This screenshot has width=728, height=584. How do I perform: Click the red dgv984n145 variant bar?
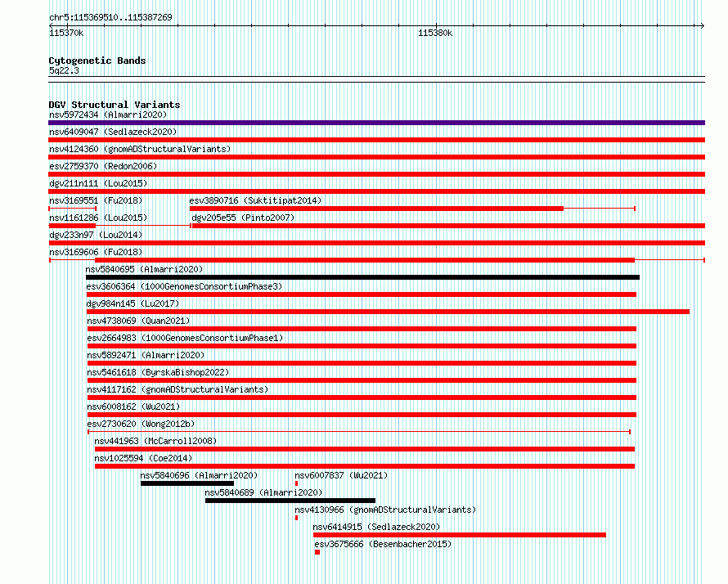tap(388, 312)
